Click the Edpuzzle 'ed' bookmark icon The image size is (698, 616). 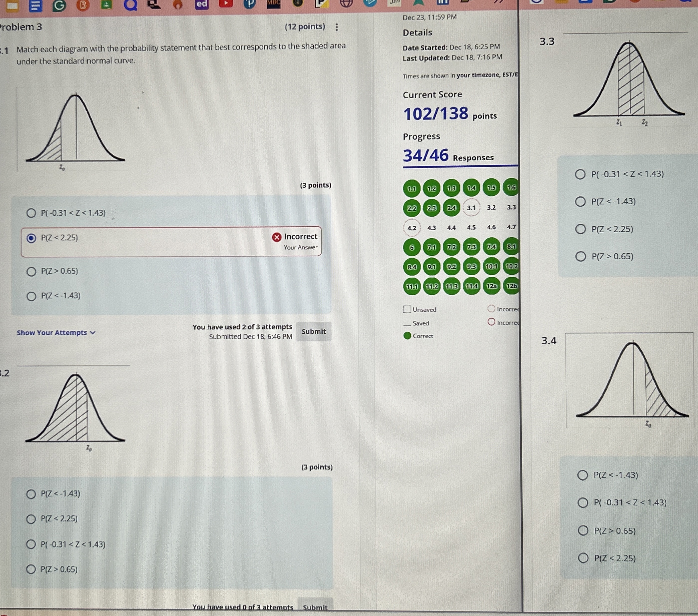click(201, 4)
